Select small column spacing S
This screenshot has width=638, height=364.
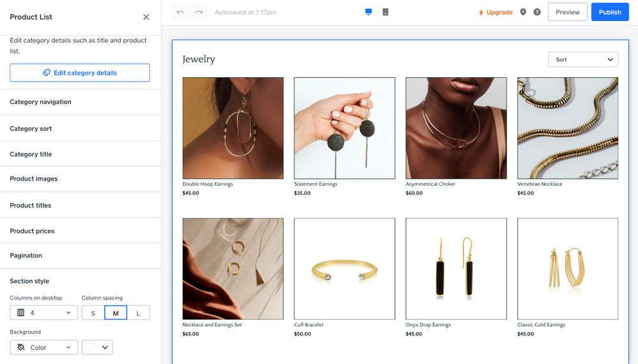click(93, 313)
